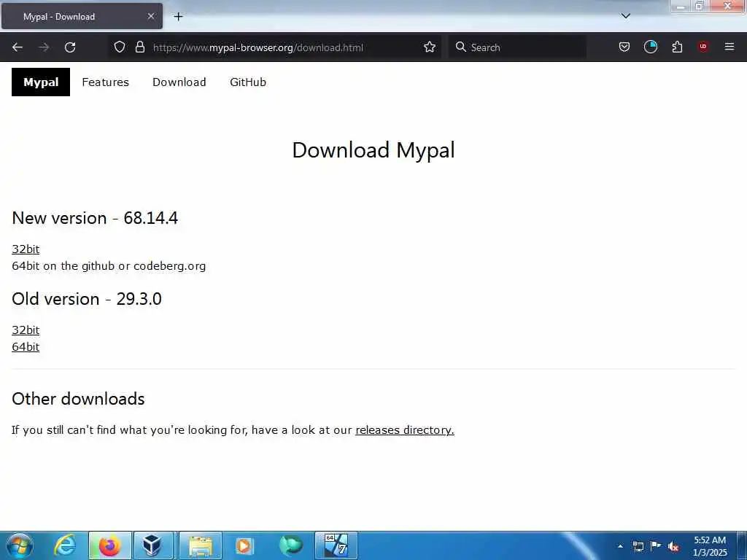Screen dimensions: 747x560
Task: Click the search magnifier icon
Action: (461, 47)
